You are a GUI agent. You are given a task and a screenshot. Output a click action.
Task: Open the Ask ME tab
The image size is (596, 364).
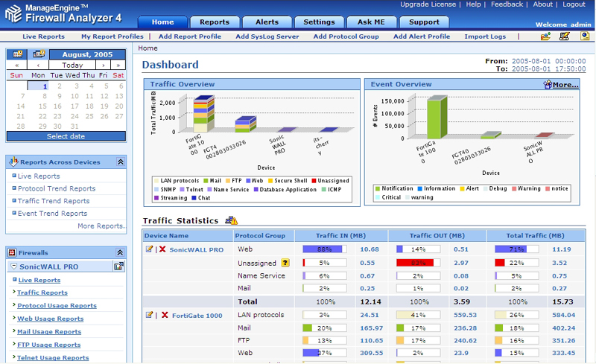tap(371, 22)
